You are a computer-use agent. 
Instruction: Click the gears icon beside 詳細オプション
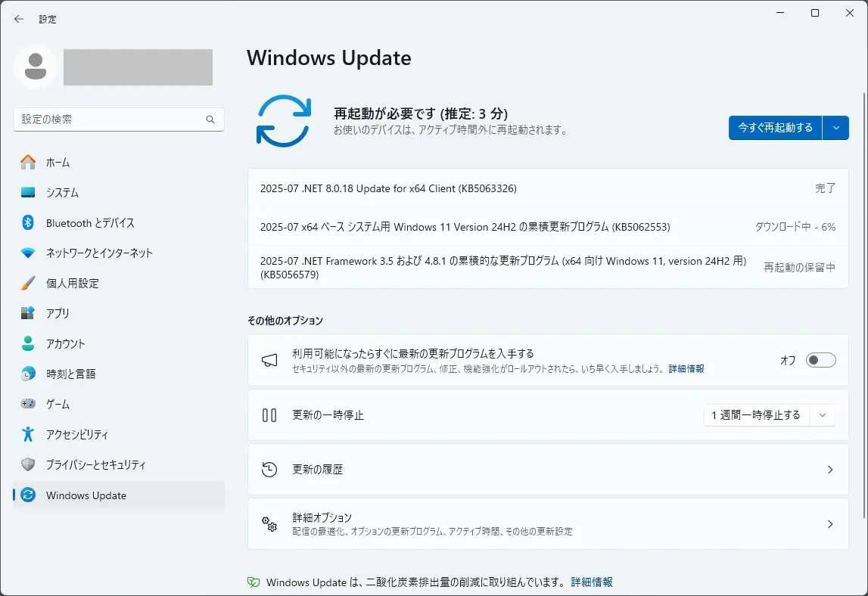pos(269,524)
